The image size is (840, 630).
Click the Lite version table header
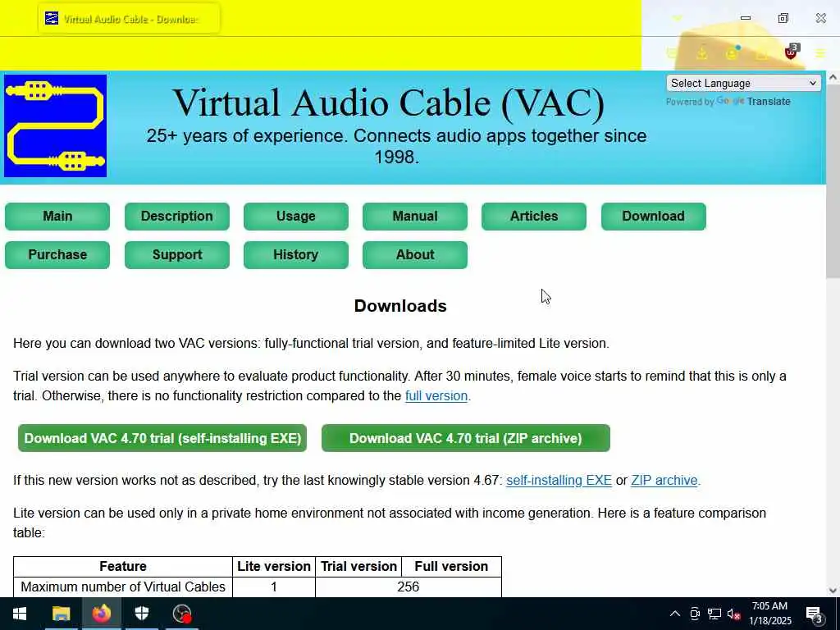[274, 566]
